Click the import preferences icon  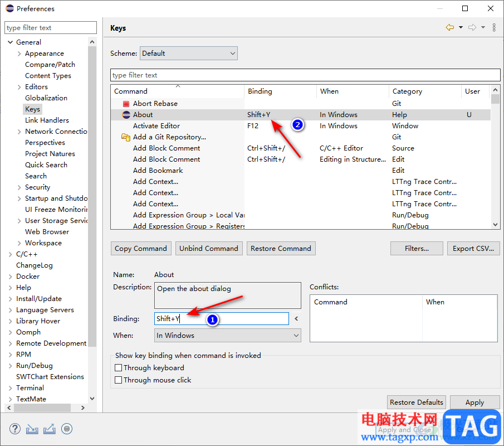tap(32, 429)
